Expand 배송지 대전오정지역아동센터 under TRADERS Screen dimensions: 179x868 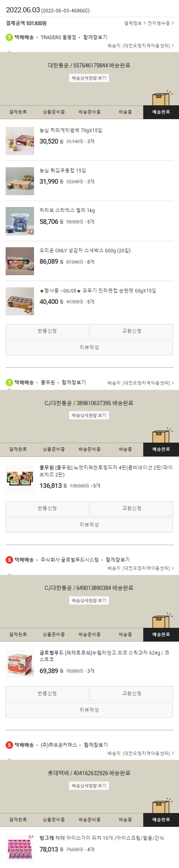click(141, 46)
